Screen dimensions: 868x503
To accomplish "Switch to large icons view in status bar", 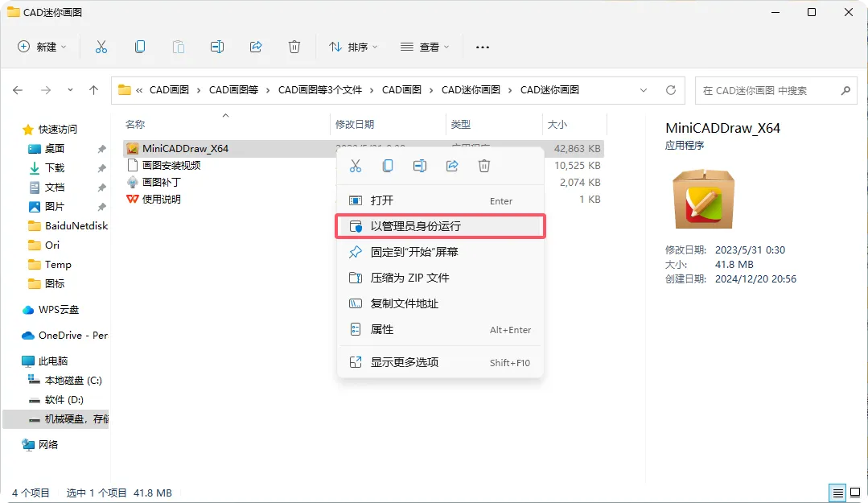I will (x=854, y=493).
